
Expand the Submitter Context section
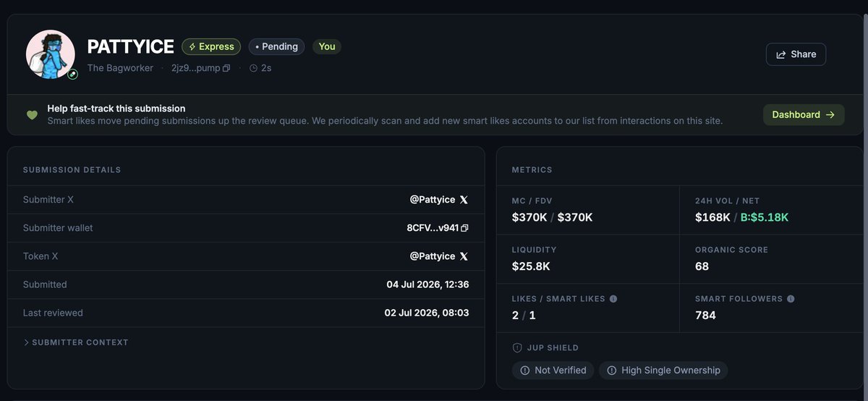pos(76,342)
